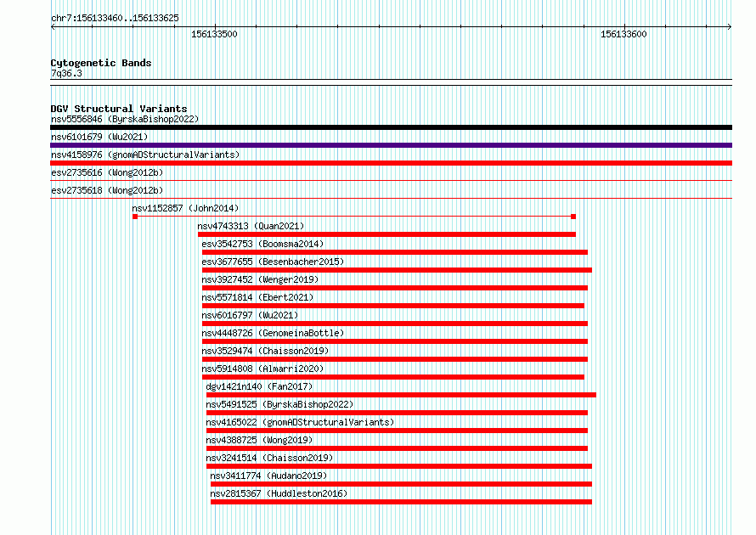Open the nsv4743313 (Quan2021) variant label
Viewport: 756px width, 535px height.
tap(251, 226)
